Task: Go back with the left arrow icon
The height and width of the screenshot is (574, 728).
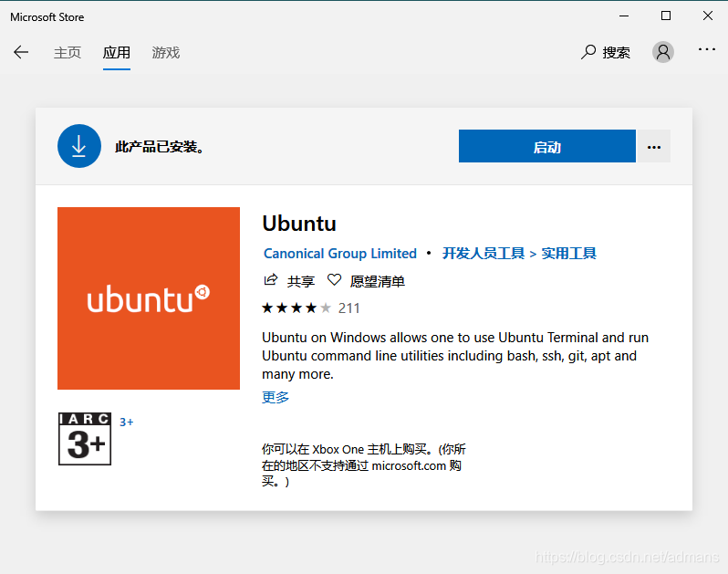Action: 21,52
